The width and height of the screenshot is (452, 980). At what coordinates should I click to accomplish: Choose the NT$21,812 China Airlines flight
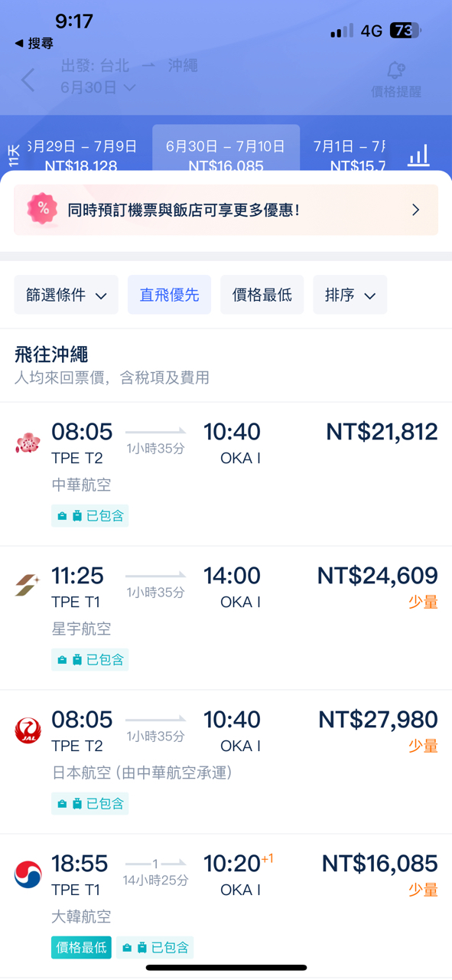pos(226,474)
